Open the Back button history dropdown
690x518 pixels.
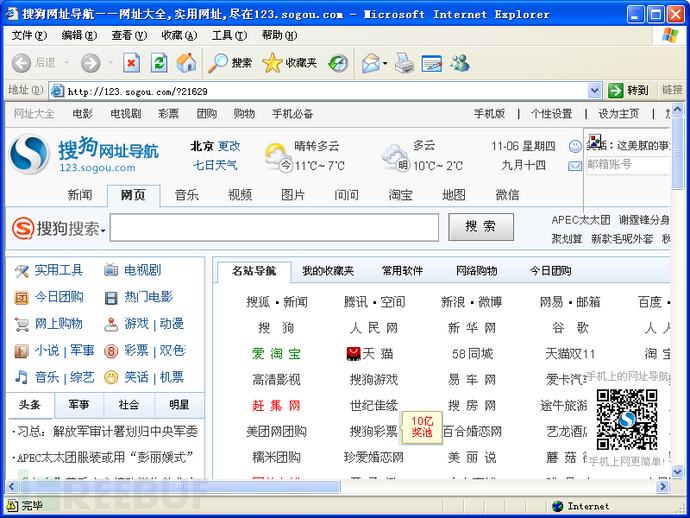tap(67, 63)
